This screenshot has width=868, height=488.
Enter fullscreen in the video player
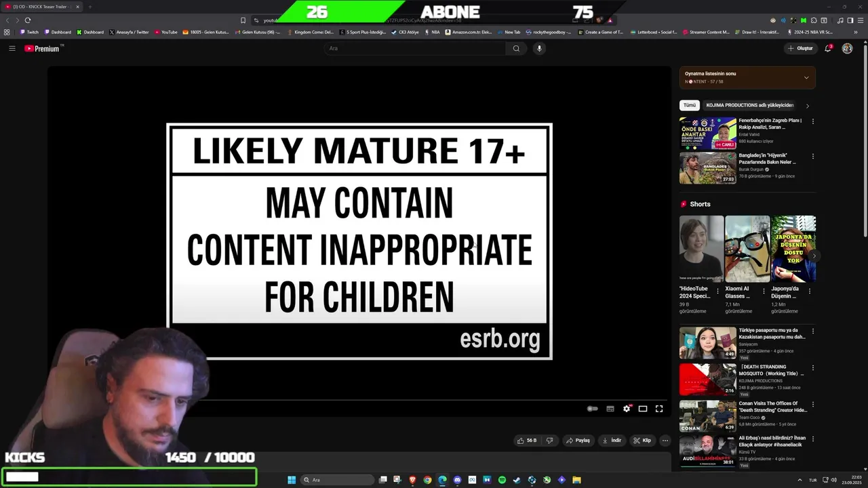(659, 409)
